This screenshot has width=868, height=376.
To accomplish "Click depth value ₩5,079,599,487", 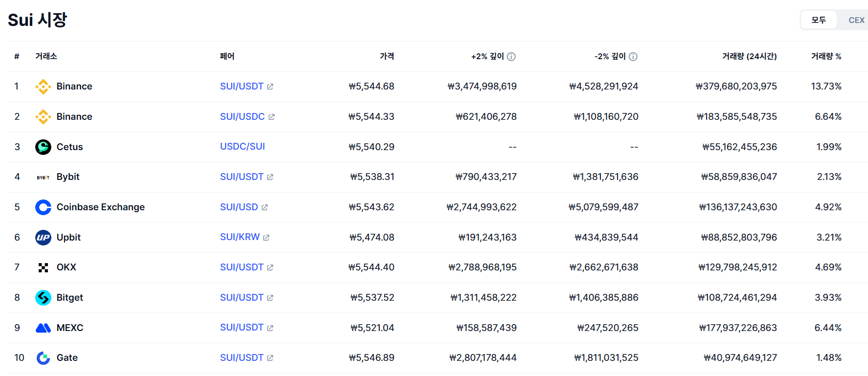I will tap(603, 207).
